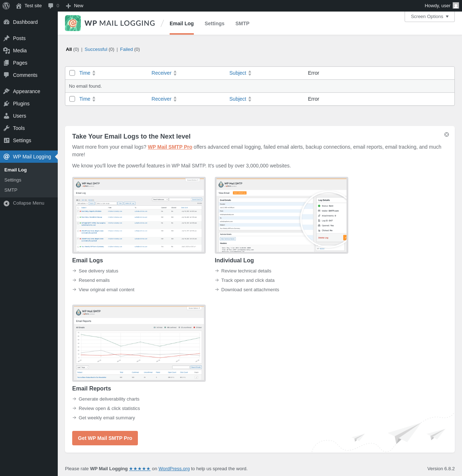The height and width of the screenshot is (476, 462).
Task: Open the Email Reports screenshot thumbnail
Action: click(x=139, y=343)
